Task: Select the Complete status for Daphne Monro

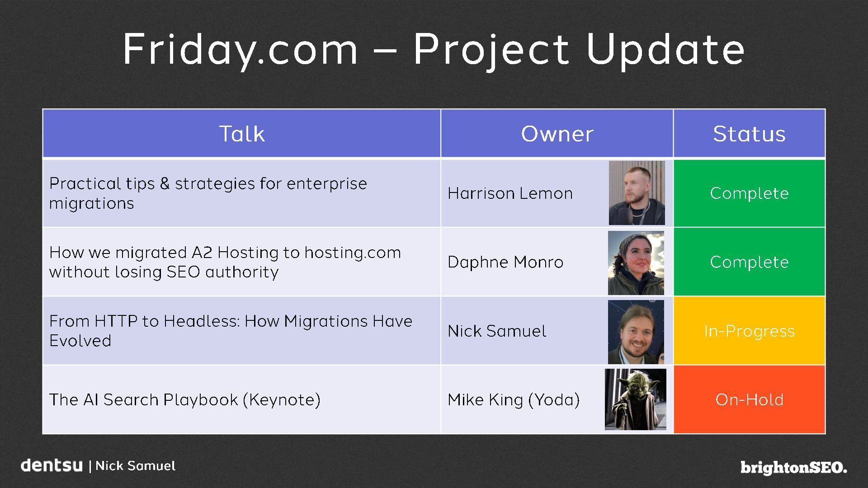Action: coord(750,262)
